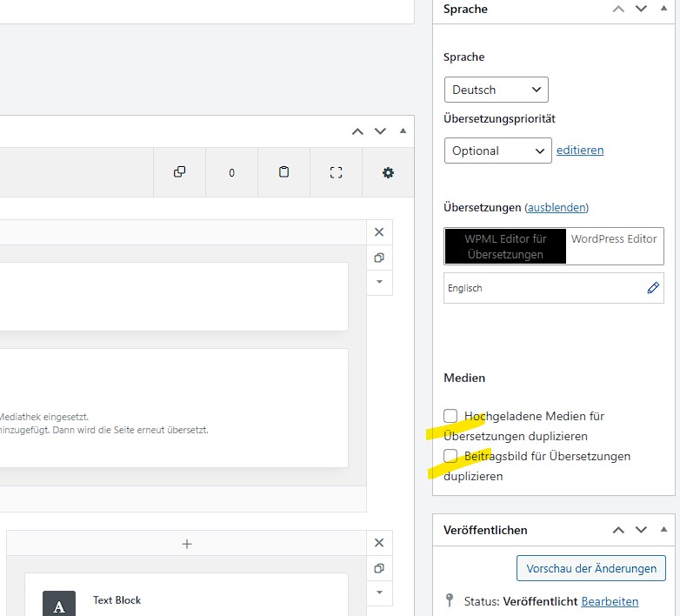Image resolution: width=680 pixels, height=616 pixels.
Task: Click the ausblenden link beside Übersetzungen
Action: [x=557, y=207]
